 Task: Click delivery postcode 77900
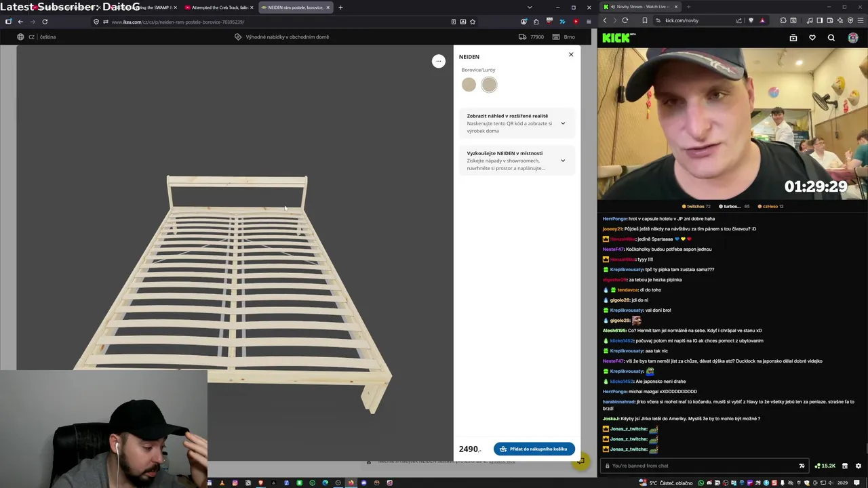tap(532, 37)
